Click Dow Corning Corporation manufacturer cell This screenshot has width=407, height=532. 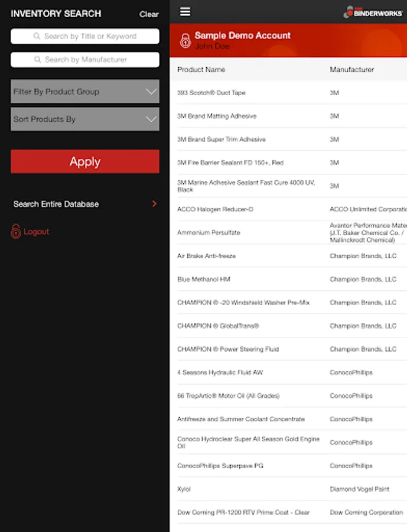pyautogui.click(x=366, y=512)
